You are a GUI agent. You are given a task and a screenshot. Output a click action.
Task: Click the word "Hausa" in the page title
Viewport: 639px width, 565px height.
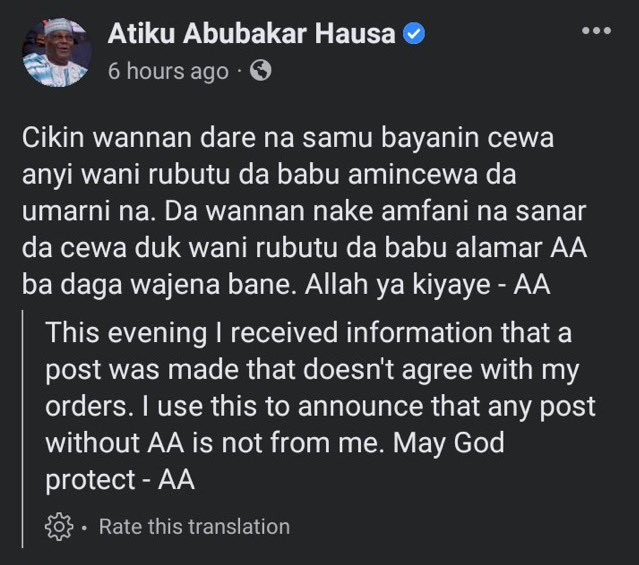[x=357, y=35]
